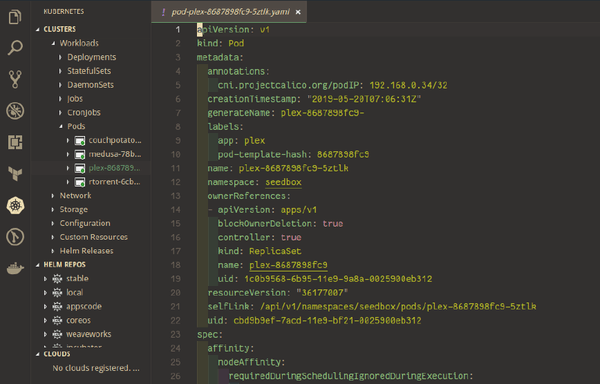Expand the Configuration node arrow
The width and height of the screenshot is (600, 384).
pyautogui.click(x=52, y=223)
